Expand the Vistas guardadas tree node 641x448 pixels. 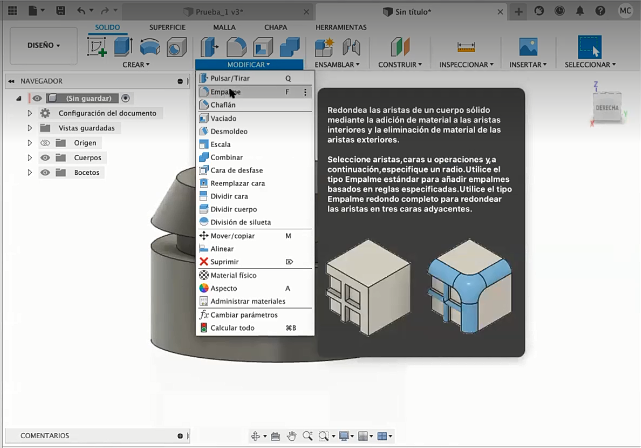click(x=30, y=128)
